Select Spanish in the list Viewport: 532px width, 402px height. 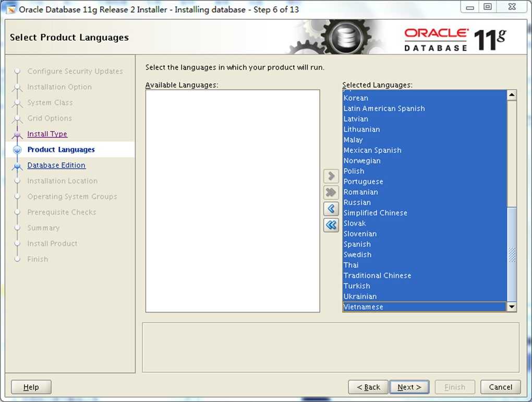(x=425, y=244)
